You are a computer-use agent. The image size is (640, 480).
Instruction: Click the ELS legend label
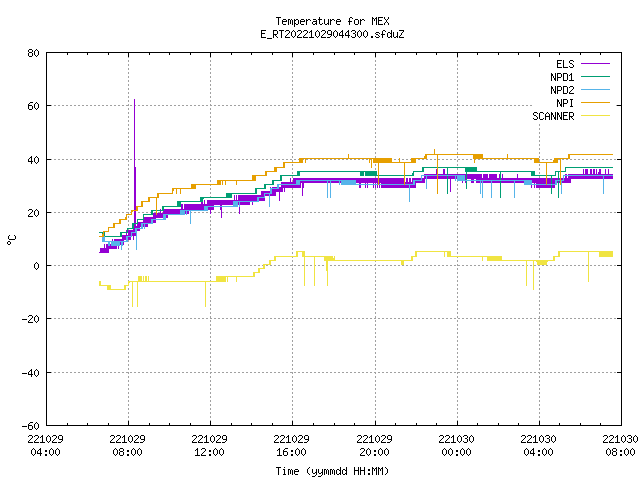click(565, 64)
